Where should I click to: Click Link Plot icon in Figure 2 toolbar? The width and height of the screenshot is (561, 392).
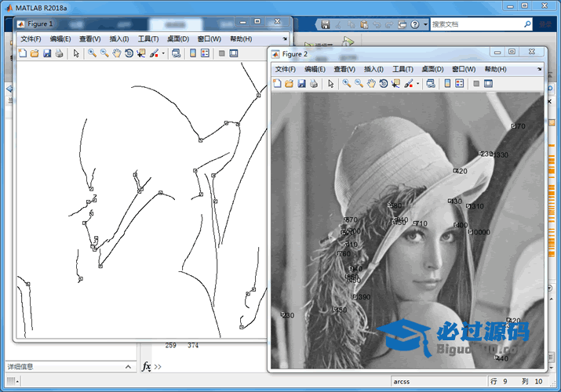tap(431, 84)
